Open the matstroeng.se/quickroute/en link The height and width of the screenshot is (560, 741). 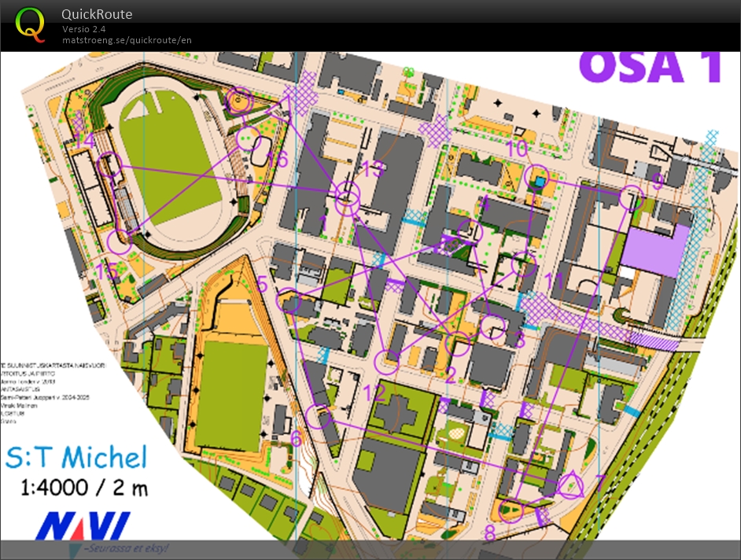click(x=127, y=40)
